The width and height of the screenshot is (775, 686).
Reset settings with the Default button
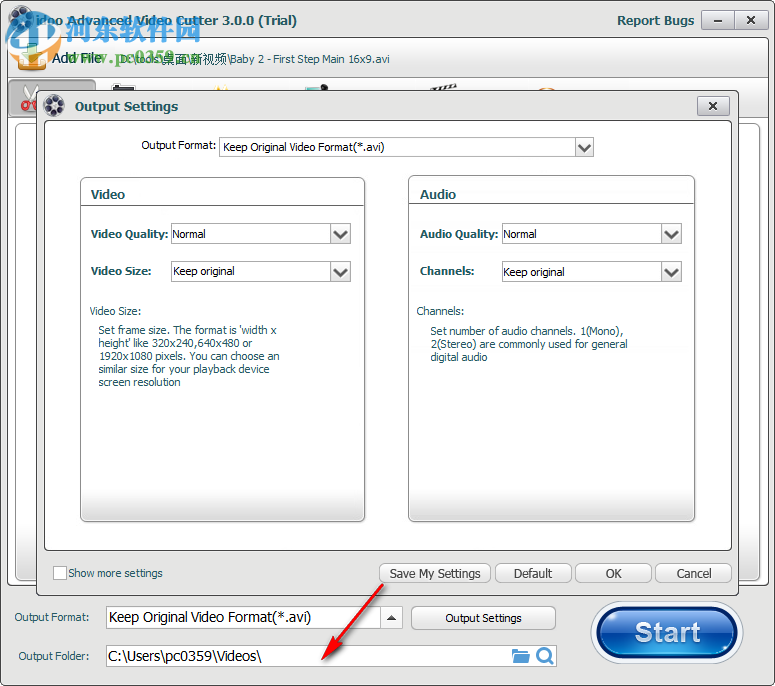coord(533,573)
